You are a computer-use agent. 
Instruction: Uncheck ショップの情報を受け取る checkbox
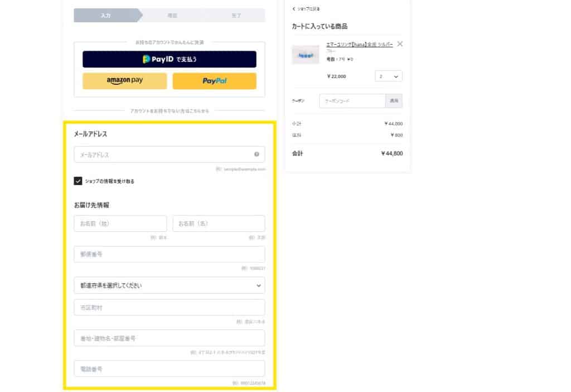click(78, 181)
